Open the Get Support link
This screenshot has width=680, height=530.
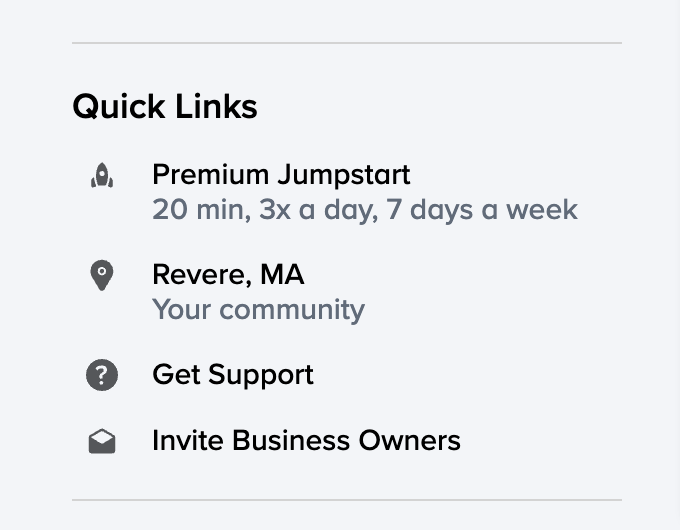[x=232, y=375]
